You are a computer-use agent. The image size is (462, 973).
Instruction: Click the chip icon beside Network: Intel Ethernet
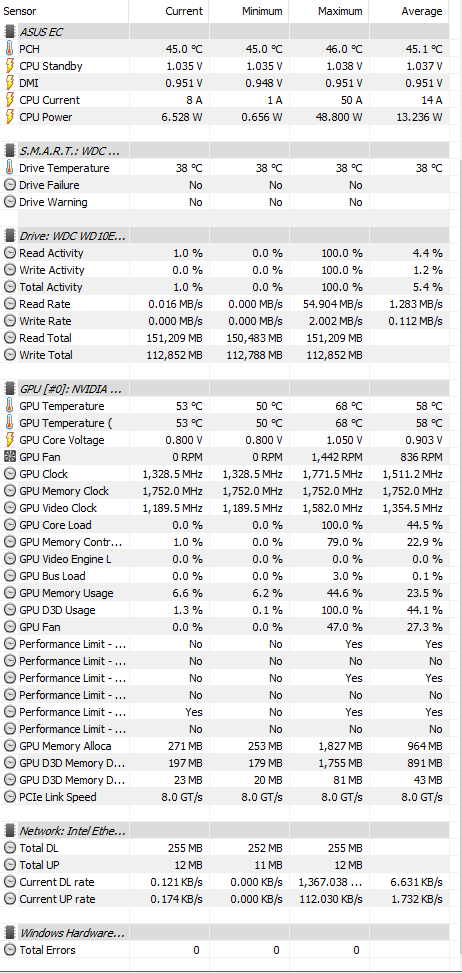[9, 831]
